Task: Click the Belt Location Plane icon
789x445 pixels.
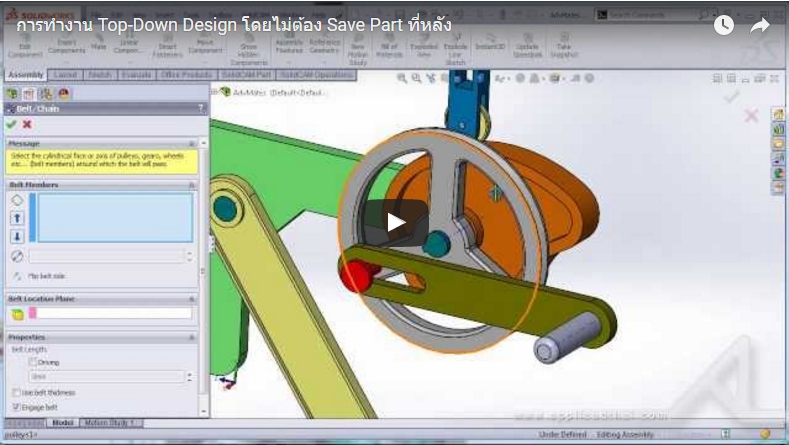Action: point(18,314)
